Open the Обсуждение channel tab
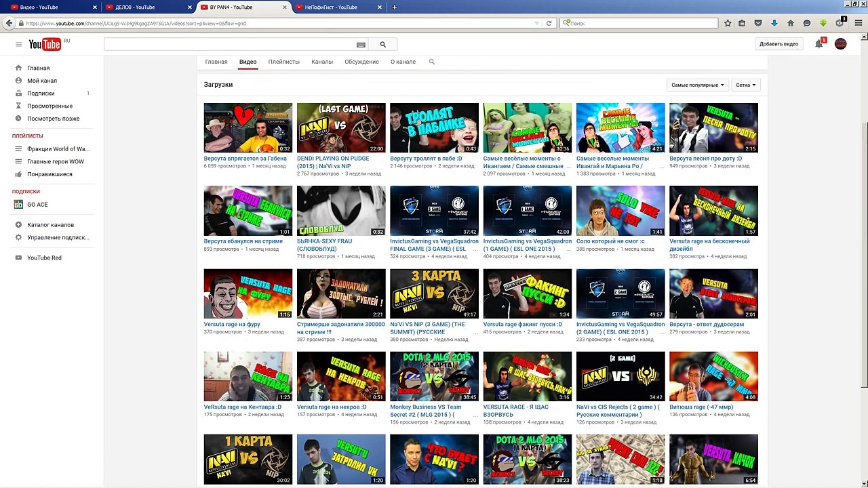Viewport: 868px width, 488px height. pyautogui.click(x=361, y=62)
